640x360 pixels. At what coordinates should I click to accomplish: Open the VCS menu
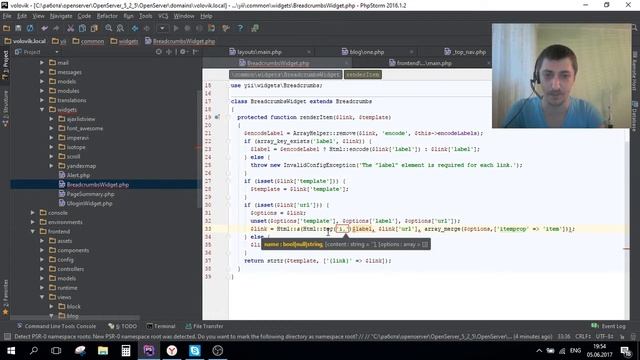(163, 16)
